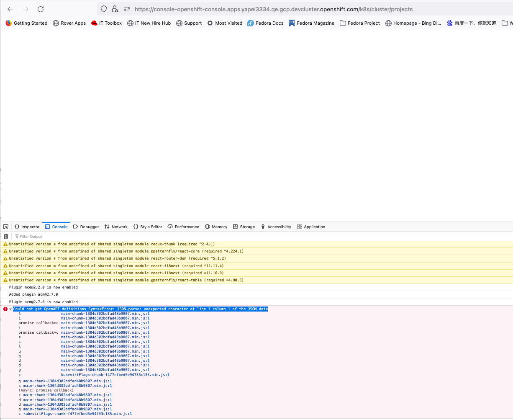Select the react-i18next ^11.11.4 warning
Viewport: 513px width, 420px height.
click(x=116, y=266)
